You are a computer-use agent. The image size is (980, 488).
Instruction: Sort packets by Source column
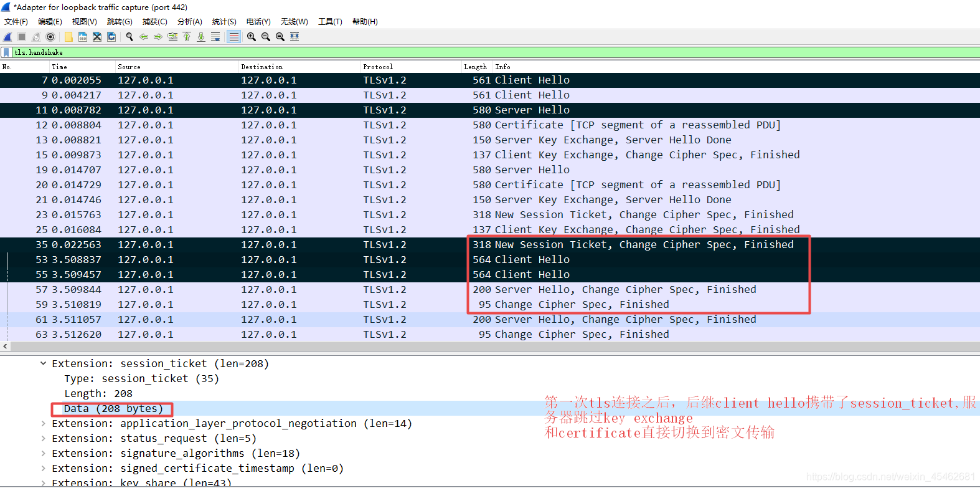177,67
